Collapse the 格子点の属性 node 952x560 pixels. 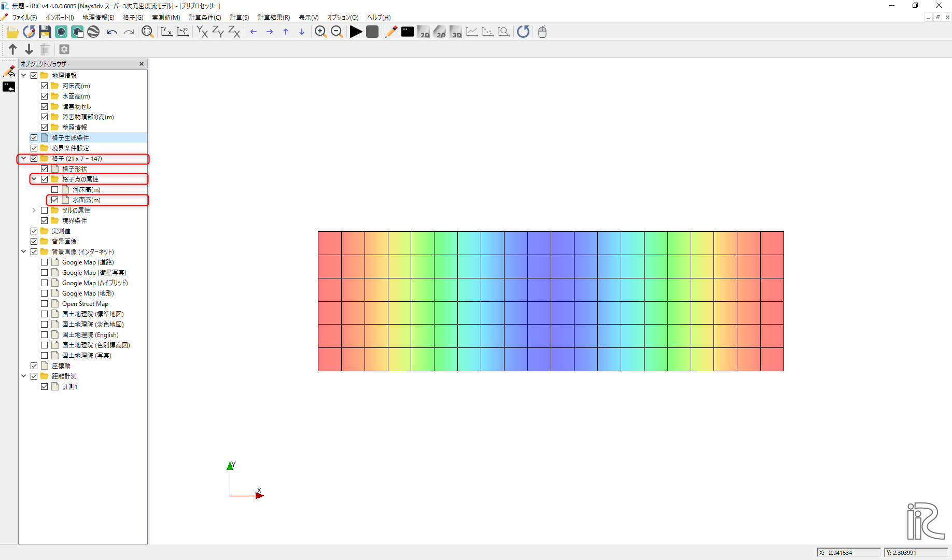click(34, 179)
